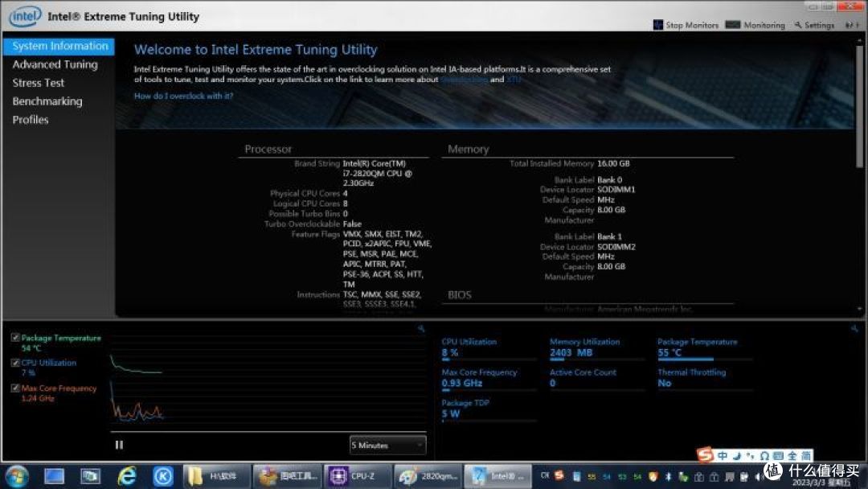The image size is (868, 489).
Task: Uncheck the CPU Utilization graph checkbox
Action: (x=15, y=363)
